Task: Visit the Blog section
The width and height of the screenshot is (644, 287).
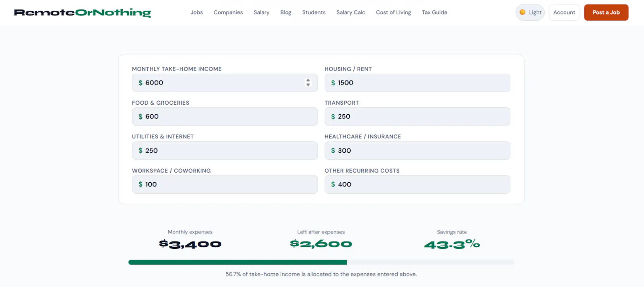Action: pyautogui.click(x=286, y=12)
